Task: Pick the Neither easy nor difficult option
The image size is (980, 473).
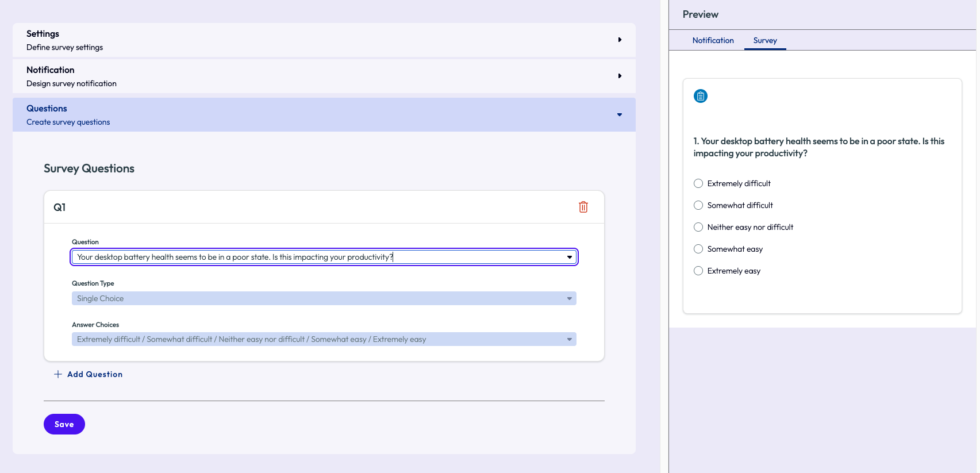Action: click(698, 227)
